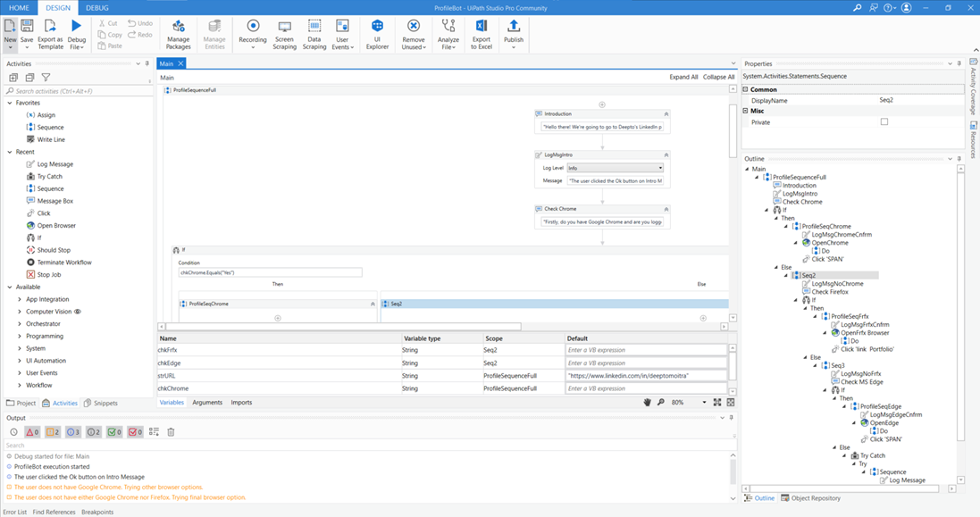Collapse the Seq3 node in Outline

[815, 364]
